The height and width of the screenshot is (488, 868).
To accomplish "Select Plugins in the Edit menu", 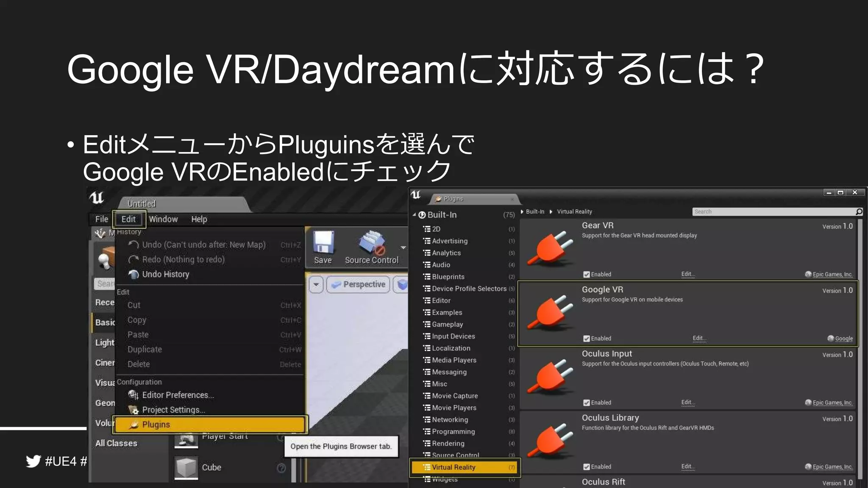I will click(x=210, y=424).
